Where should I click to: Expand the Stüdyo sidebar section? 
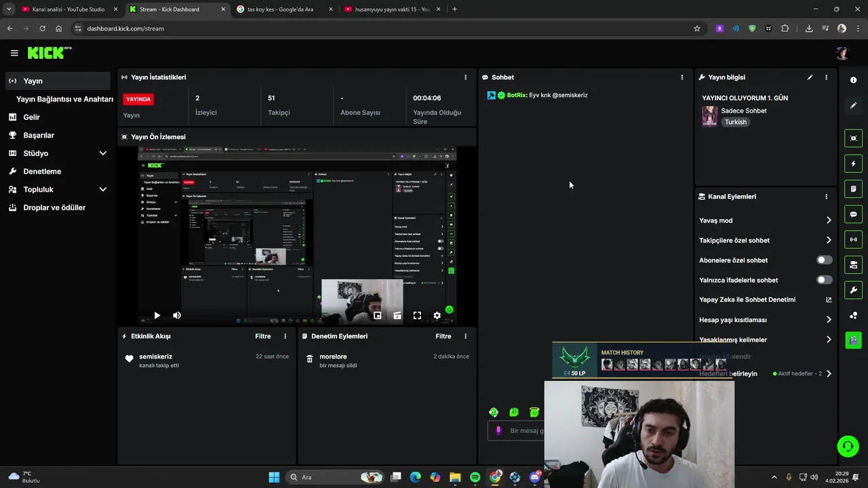point(103,153)
